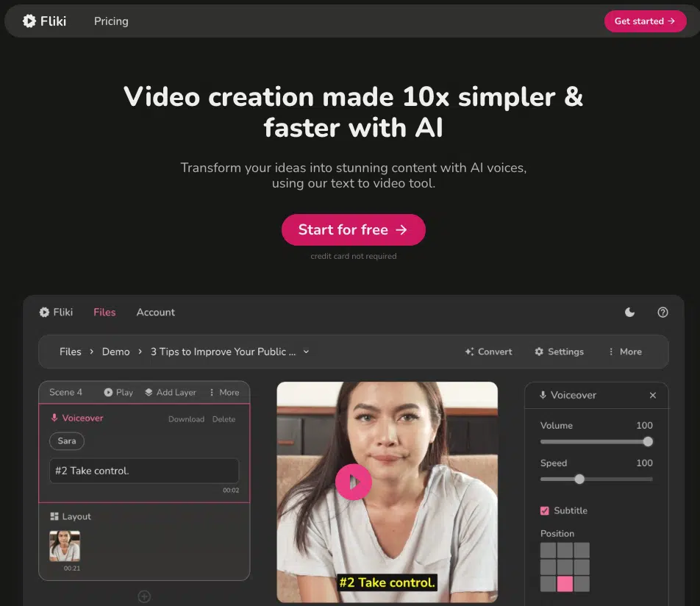
Task: Switch to the Account tab
Action: click(x=155, y=312)
